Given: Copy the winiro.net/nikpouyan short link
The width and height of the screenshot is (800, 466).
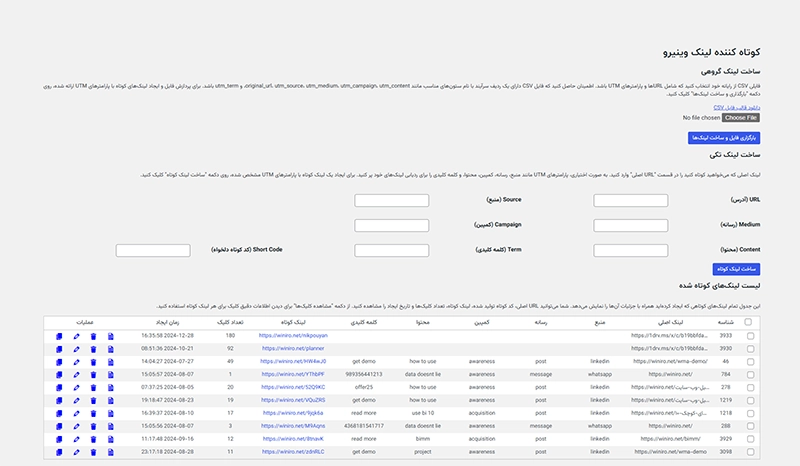Looking at the screenshot, I should 59,336.
